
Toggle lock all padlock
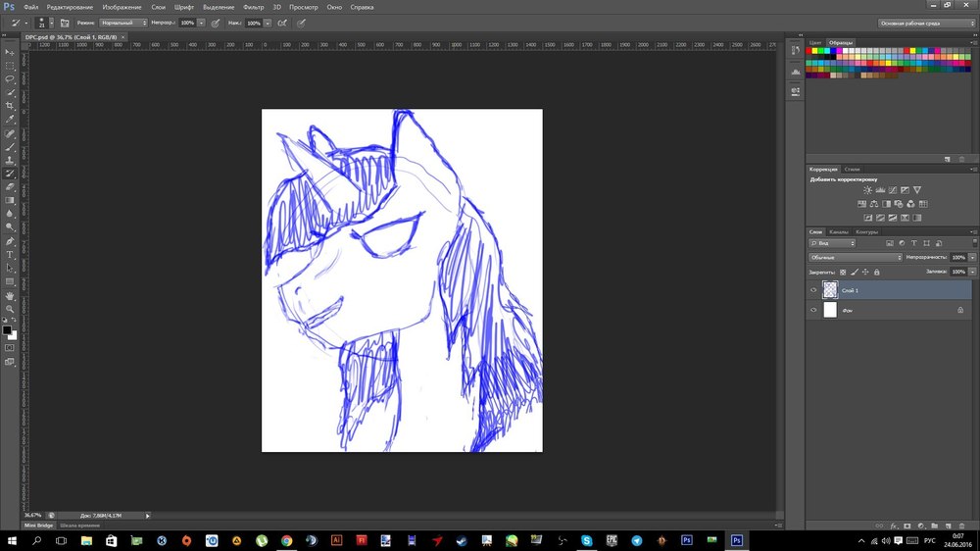876,272
